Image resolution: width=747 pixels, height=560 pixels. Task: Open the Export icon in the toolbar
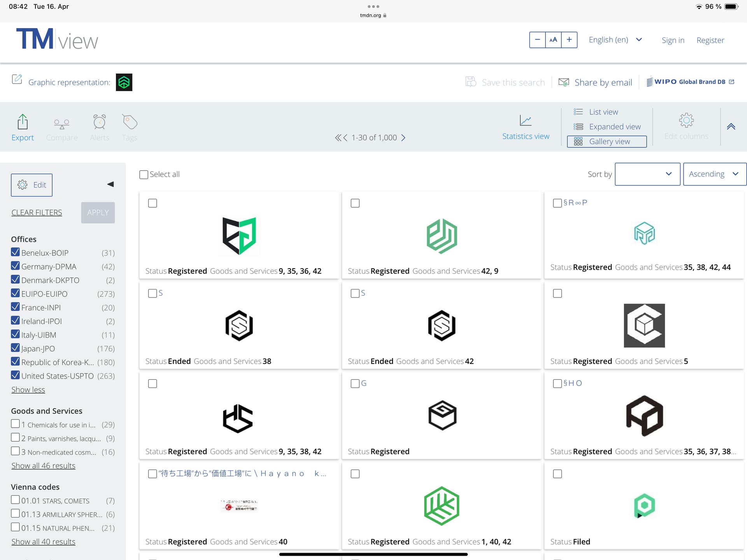click(x=23, y=122)
